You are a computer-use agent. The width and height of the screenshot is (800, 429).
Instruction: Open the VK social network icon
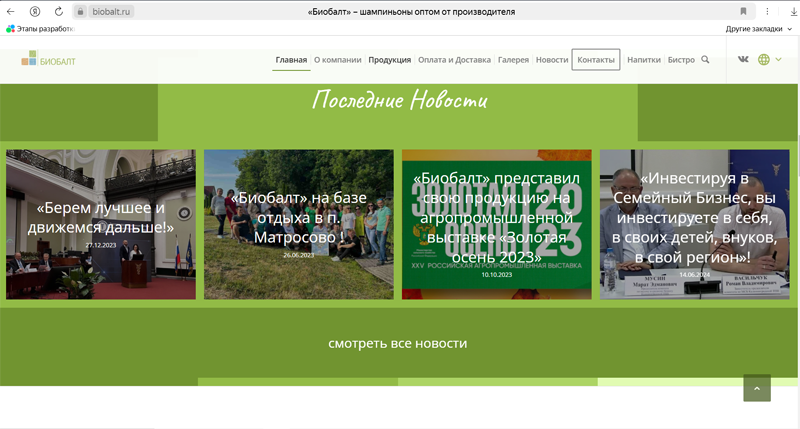[x=743, y=59]
